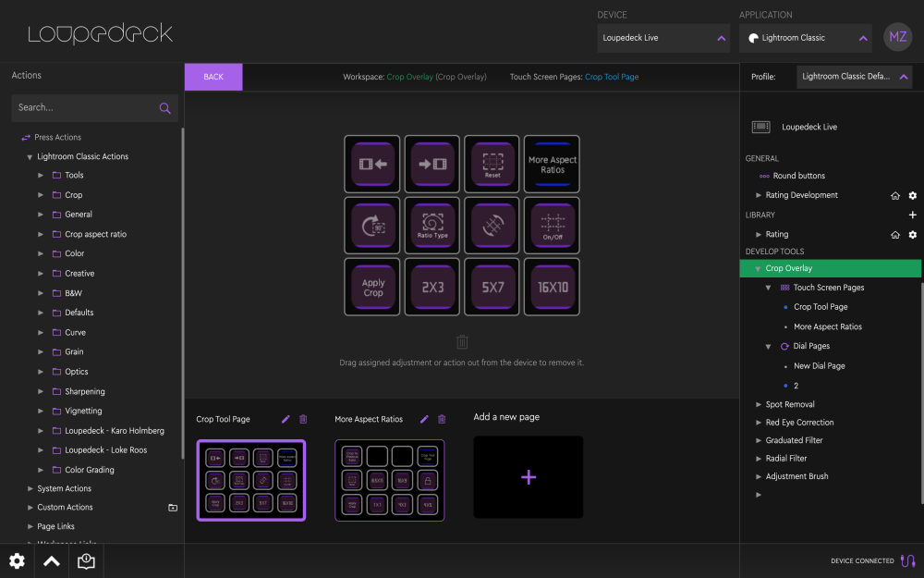Open the Vignetting folder
Viewport: 924px width, 578px height.
83,411
